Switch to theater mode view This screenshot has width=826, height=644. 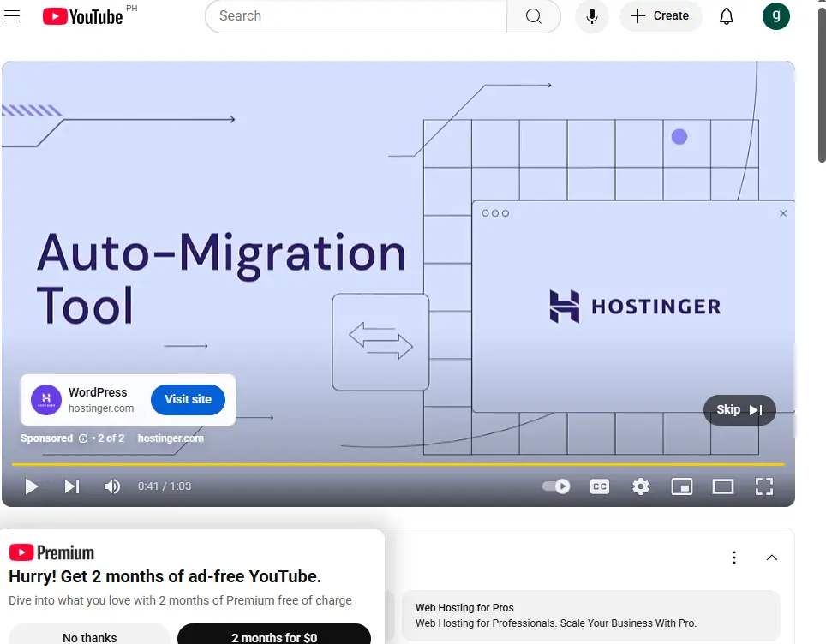pyautogui.click(x=723, y=486)
